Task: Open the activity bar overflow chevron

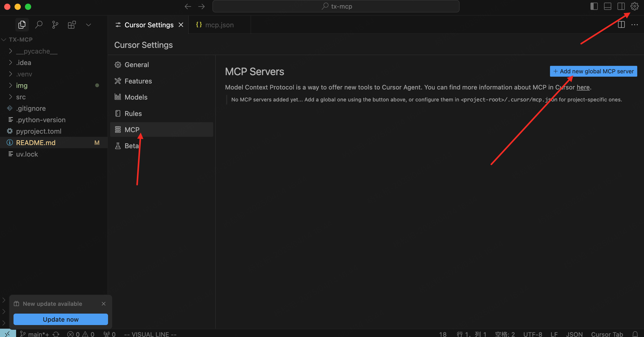Action: point(89,25)
